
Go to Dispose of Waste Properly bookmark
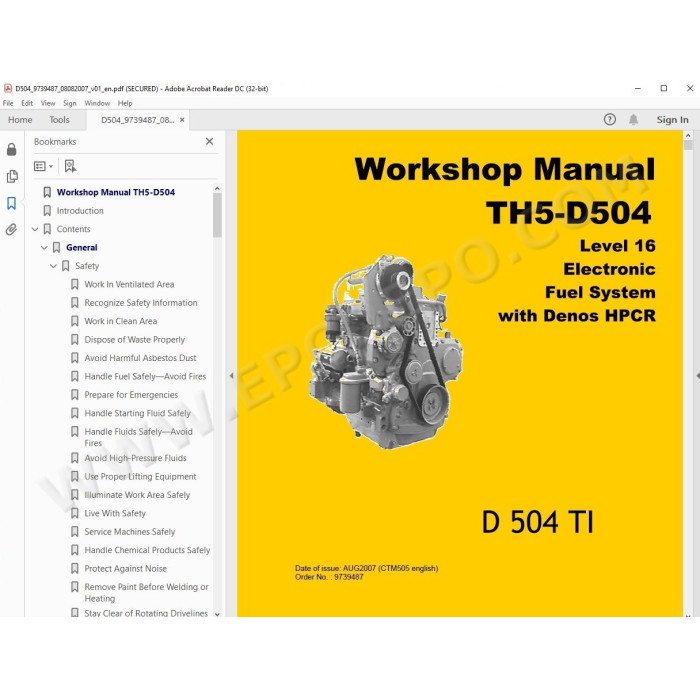coord(134,340)
